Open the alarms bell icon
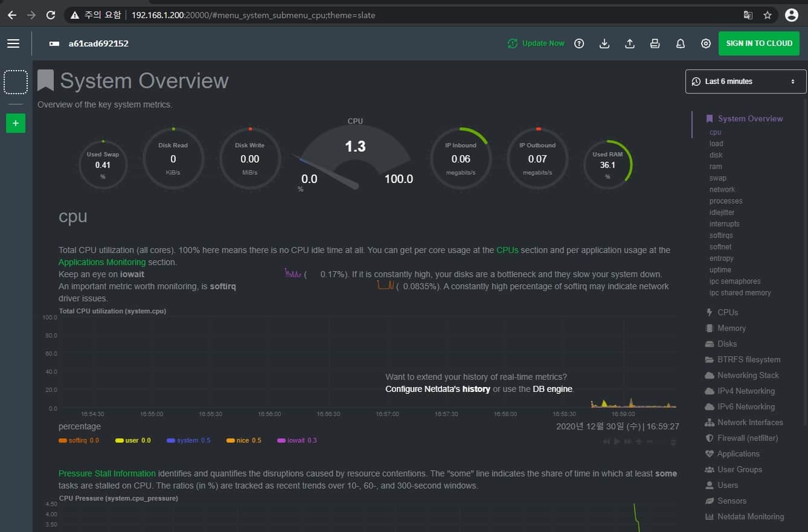 click(x=681, y=43)
